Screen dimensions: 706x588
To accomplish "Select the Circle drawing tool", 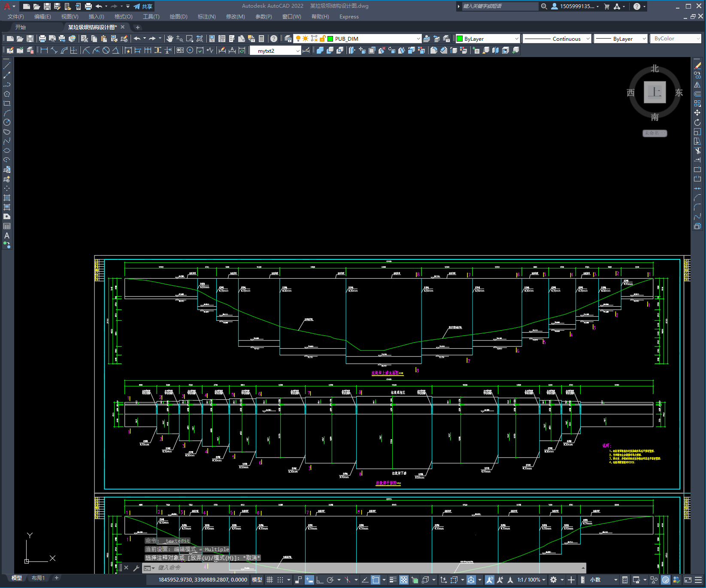I will pyautogui.click(x=7, y=122).
